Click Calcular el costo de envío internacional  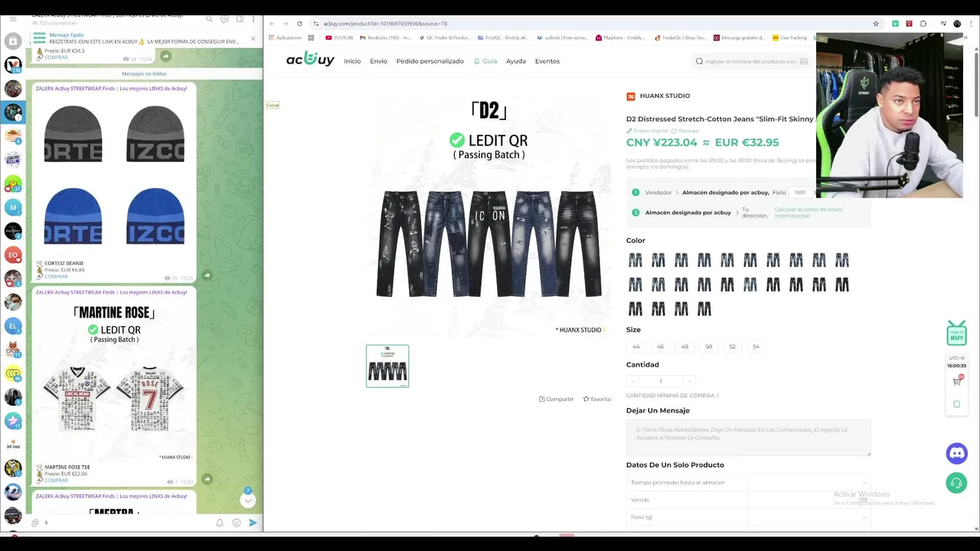click(x=808, y=213)
